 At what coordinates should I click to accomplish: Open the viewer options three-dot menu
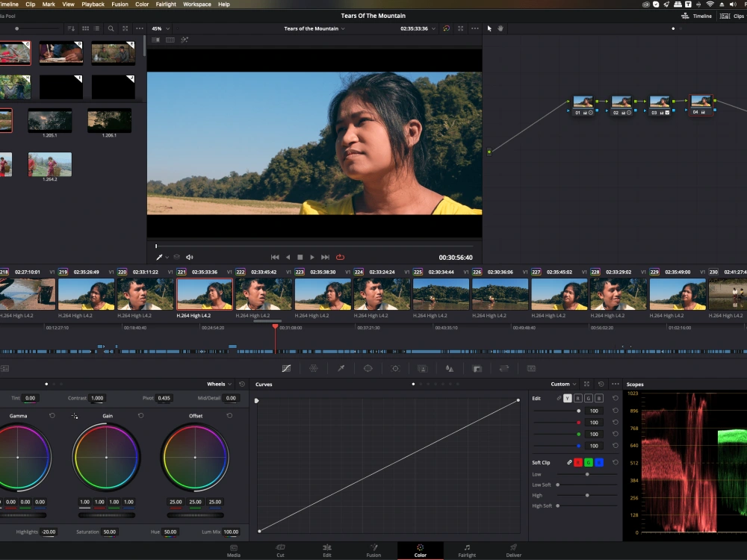pyautogui.click(x=475, y=28)
